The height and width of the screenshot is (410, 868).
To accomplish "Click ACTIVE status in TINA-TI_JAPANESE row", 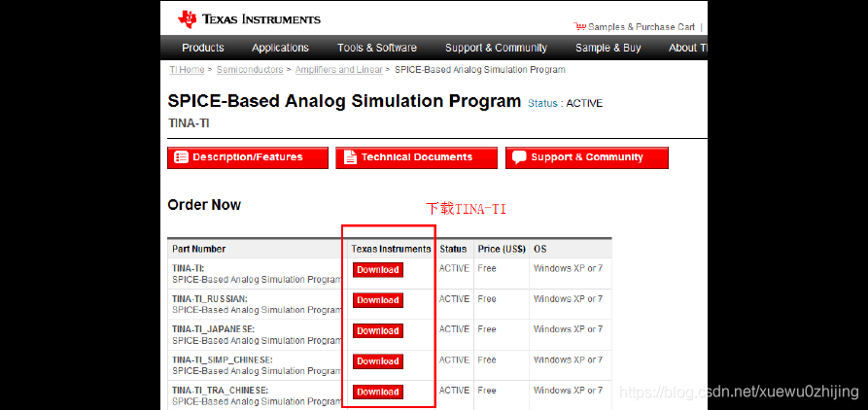I will pos(454,329).
